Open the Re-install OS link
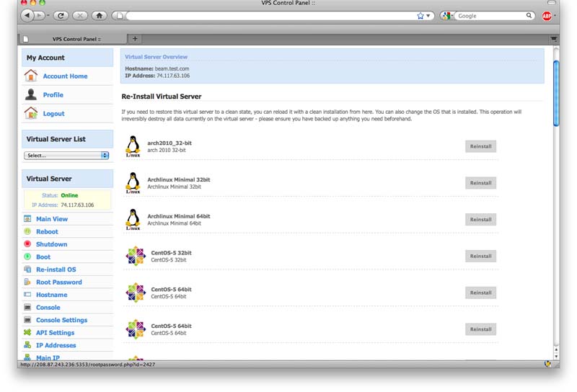 [x=56, y=269]
